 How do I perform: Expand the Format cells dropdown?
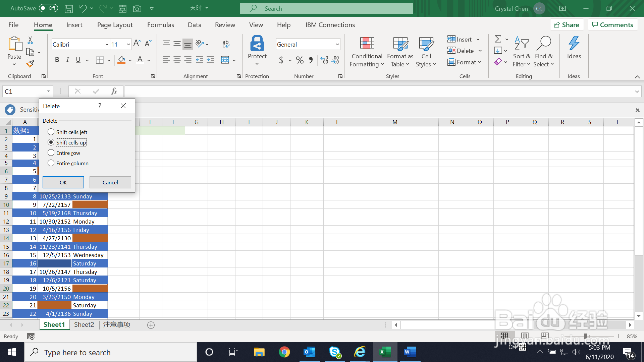pos(479,62)
